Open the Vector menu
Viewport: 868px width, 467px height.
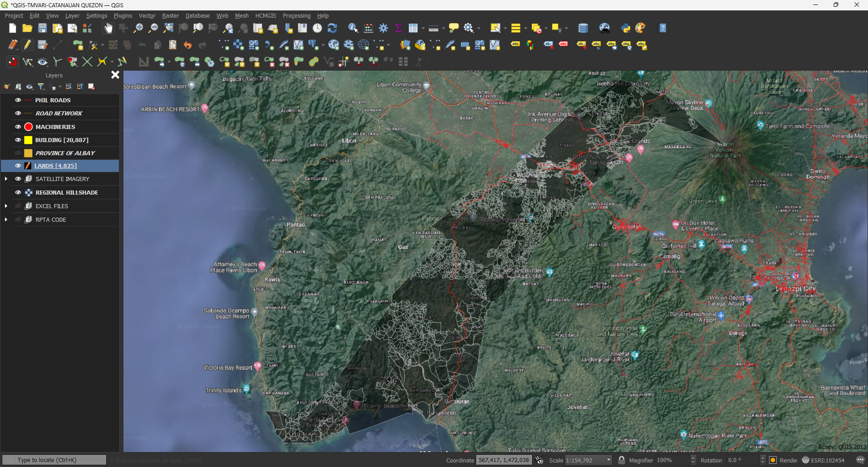coord(147,15)
